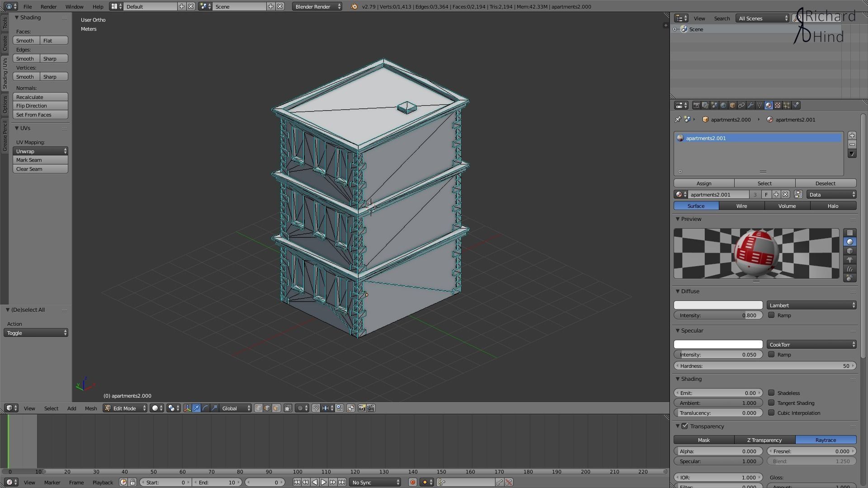The image size is (868, 488).
Task: Toggle the Diffuse Ramp checkbox
Action: (x=771, y=315)
